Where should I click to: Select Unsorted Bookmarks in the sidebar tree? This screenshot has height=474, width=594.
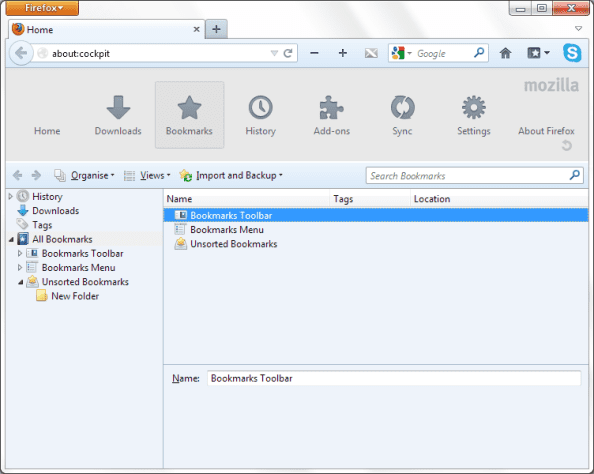pos(85,282)
